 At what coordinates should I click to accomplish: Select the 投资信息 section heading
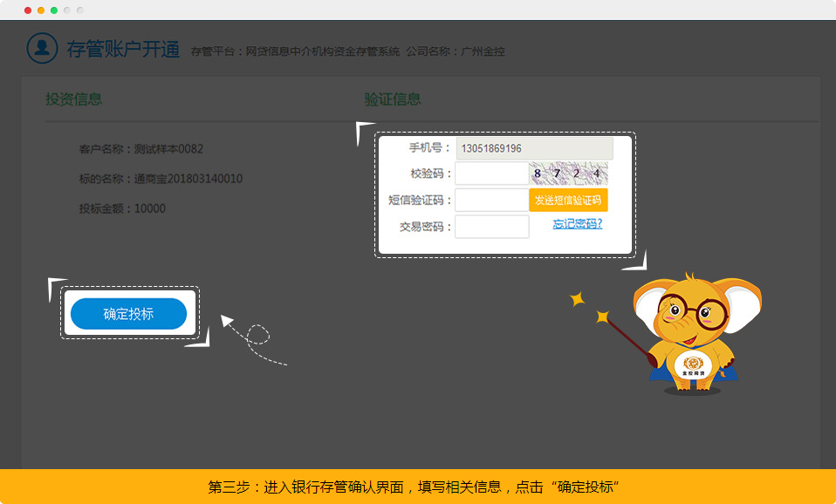(x=74, y=99)
